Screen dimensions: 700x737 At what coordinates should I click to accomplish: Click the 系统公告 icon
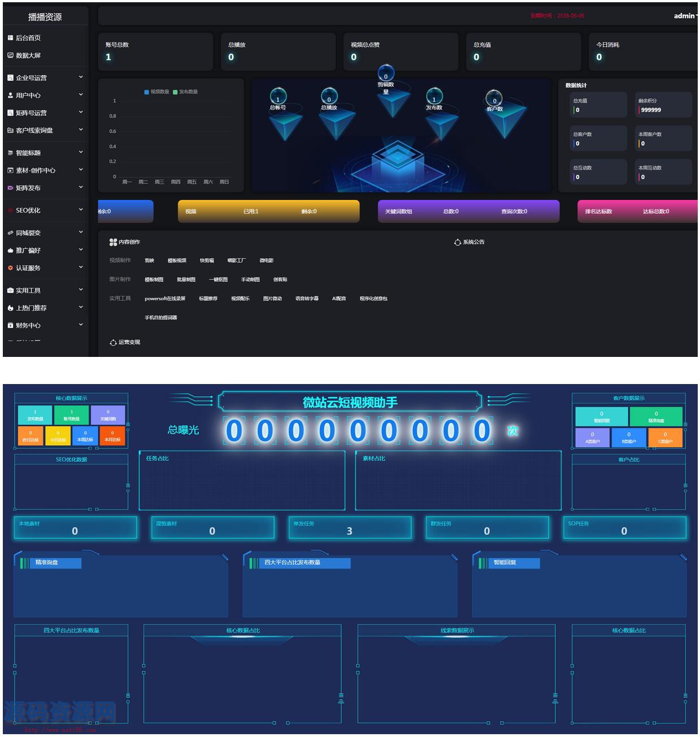458,242
